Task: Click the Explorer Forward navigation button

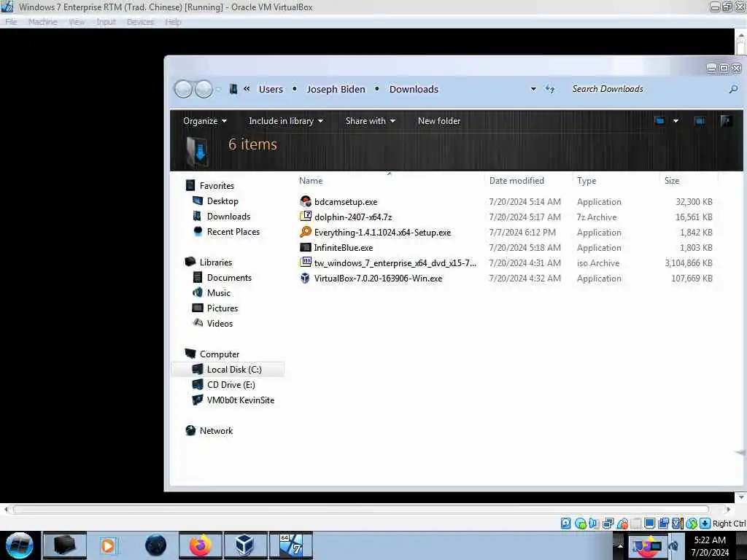Action: [x=204, y=89]
